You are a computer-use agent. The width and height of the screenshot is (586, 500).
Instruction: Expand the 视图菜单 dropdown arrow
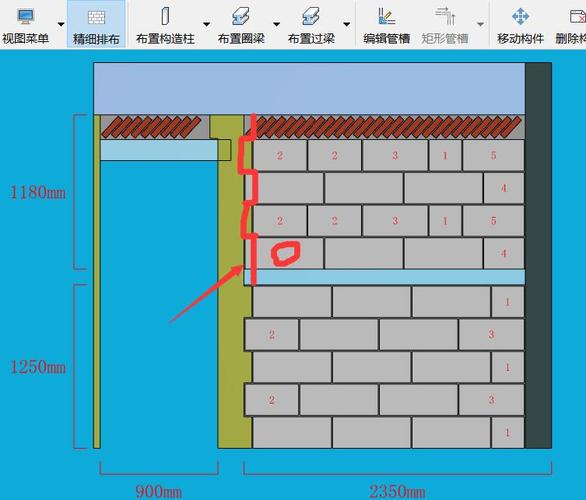click(61, 24)
